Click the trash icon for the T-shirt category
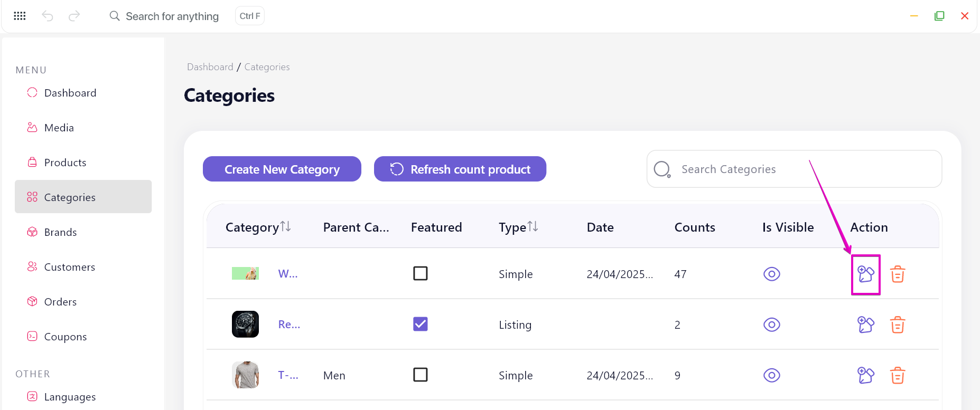 [x=898, y=375]
